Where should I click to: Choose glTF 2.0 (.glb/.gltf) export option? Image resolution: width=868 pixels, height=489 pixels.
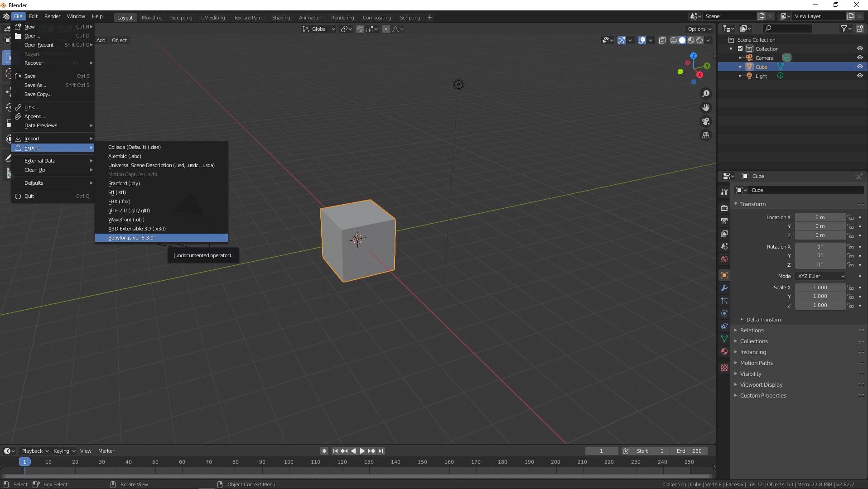[x=161, y=211]
